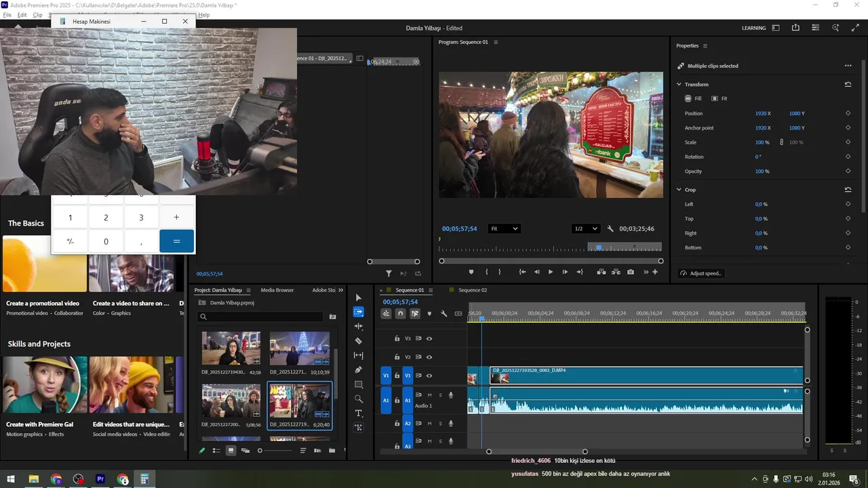Click the LEARNING workspace label
The image size is (868, 488).
753,28
